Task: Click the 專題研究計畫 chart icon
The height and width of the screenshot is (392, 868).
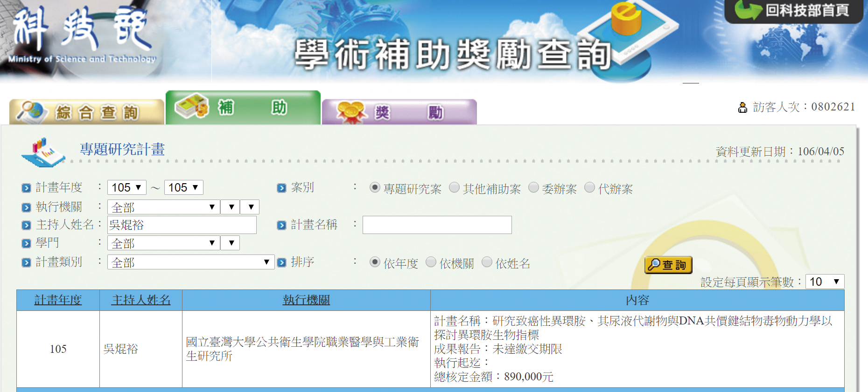Action: point(43,152)
